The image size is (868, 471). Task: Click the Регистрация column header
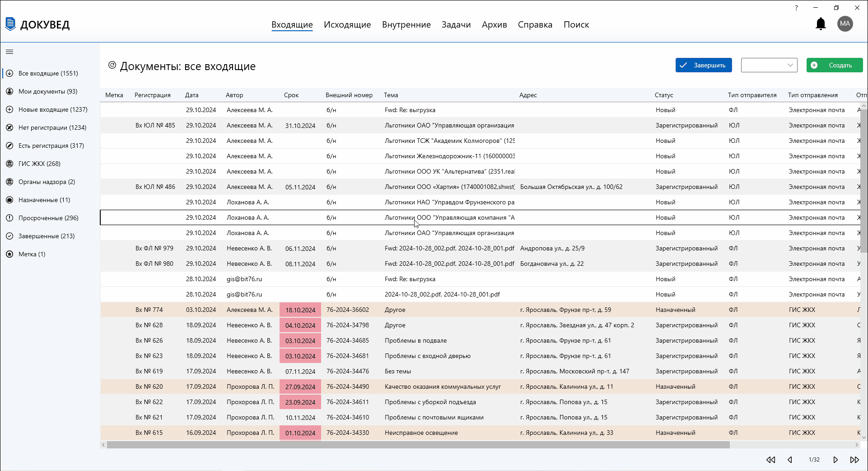click(153, 95)
